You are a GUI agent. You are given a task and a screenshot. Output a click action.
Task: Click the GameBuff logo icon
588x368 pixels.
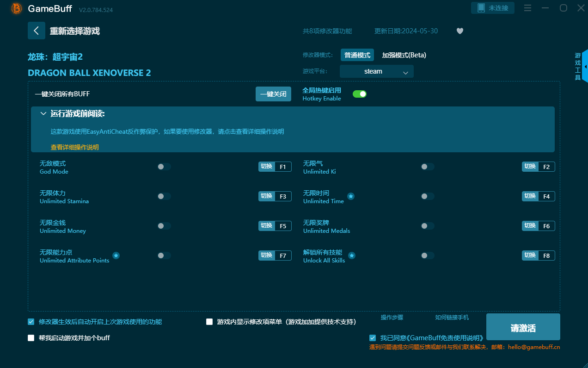point(17,8)
